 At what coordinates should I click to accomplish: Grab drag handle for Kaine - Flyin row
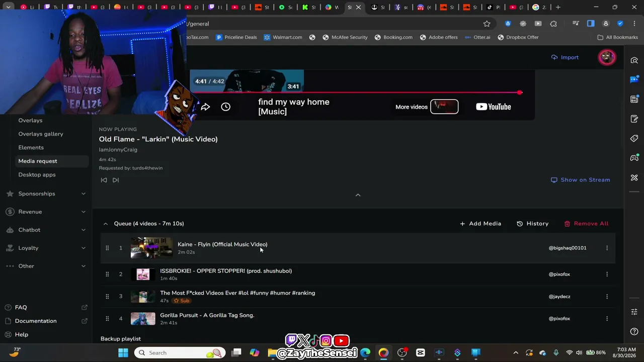tap(107, 248)
